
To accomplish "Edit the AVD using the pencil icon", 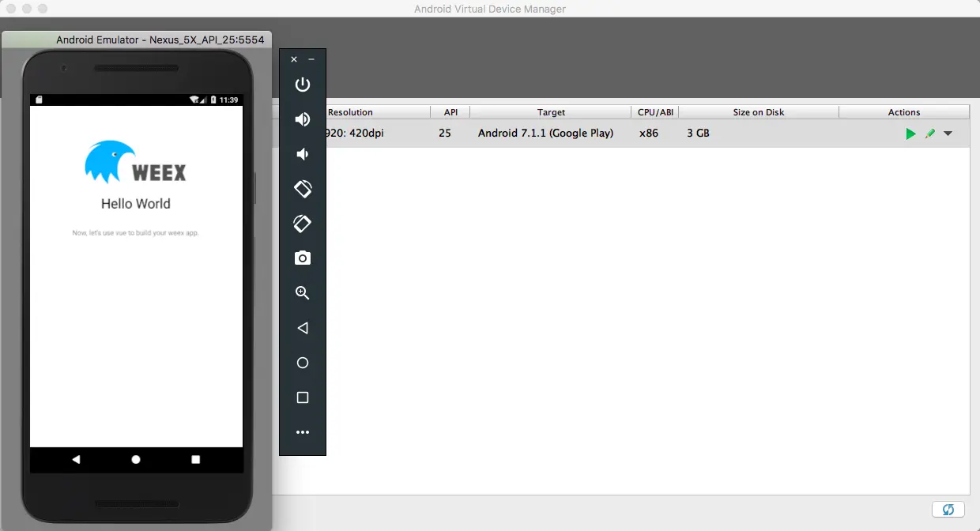I will point(930,134).
